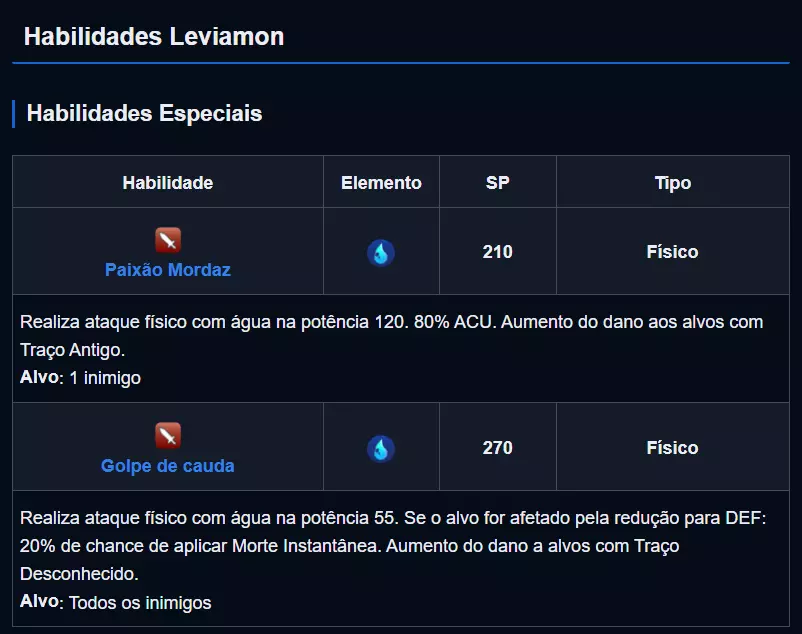Image resolution: width=802 pixels, height=634 pixels.
Task: Select the water element icon for Golpe de cauda
Action: pyautogui.click(x=380, y=448)
